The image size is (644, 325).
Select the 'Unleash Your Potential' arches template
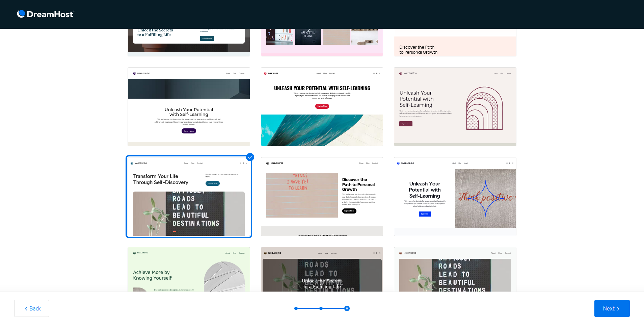[455, 106]
